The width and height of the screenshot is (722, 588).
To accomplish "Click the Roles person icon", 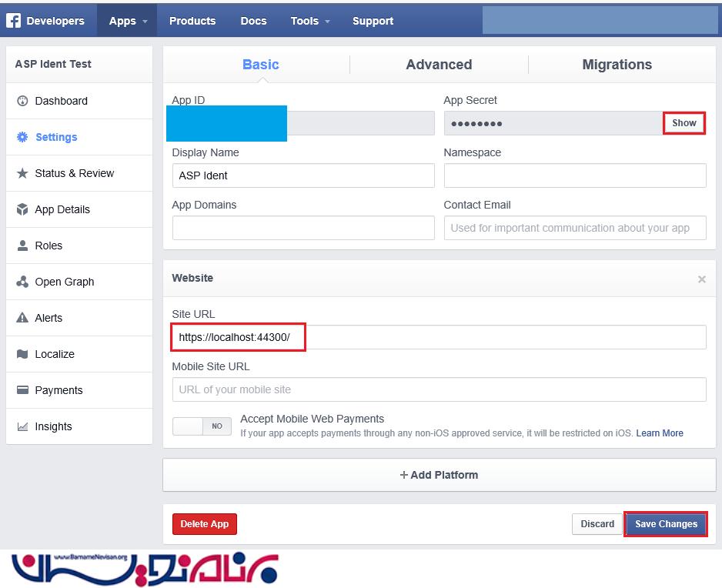I will coord(22,246).
